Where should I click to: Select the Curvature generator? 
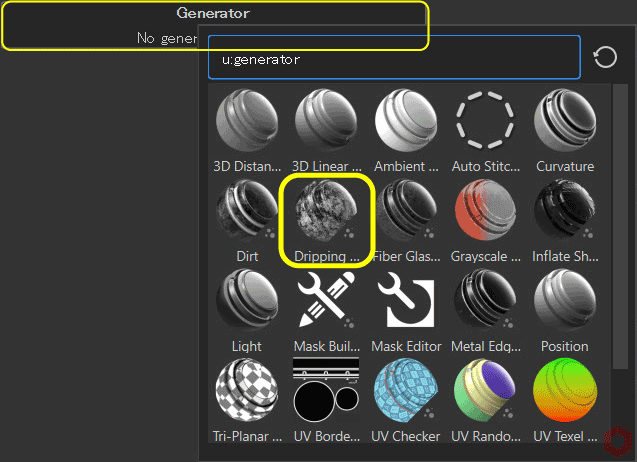point(565,130)
